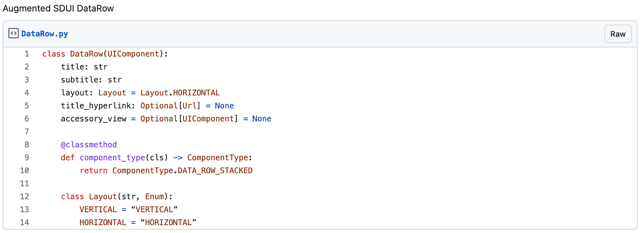Select line number 4
The width and height of the screenshot is (644, 233).
pyautogui.click(x=27, y=93)
